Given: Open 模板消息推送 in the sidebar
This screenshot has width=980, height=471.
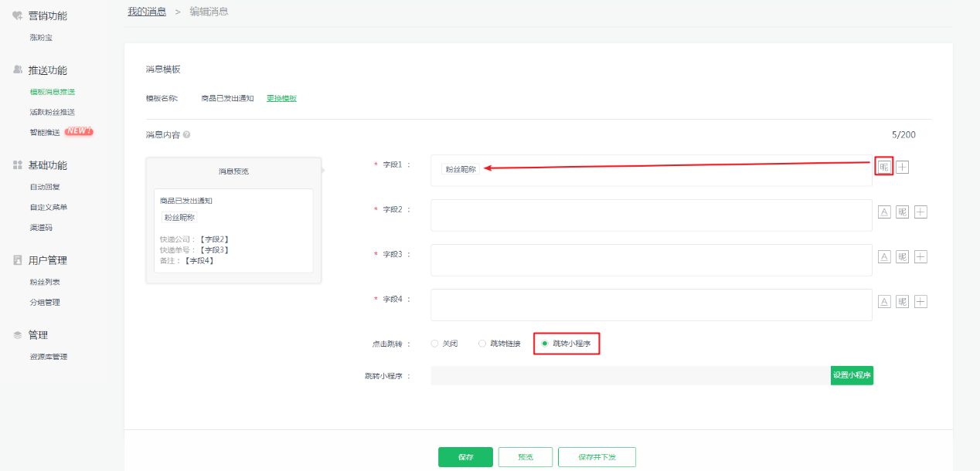Looking at the screenshot, I should tap(52, 92).
